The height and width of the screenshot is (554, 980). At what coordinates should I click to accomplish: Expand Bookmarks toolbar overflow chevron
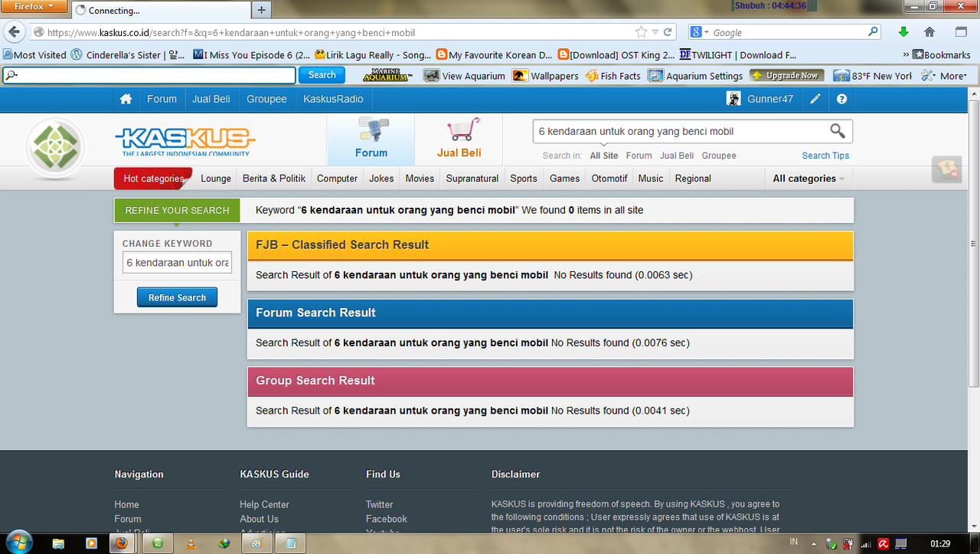click(906, 54)
